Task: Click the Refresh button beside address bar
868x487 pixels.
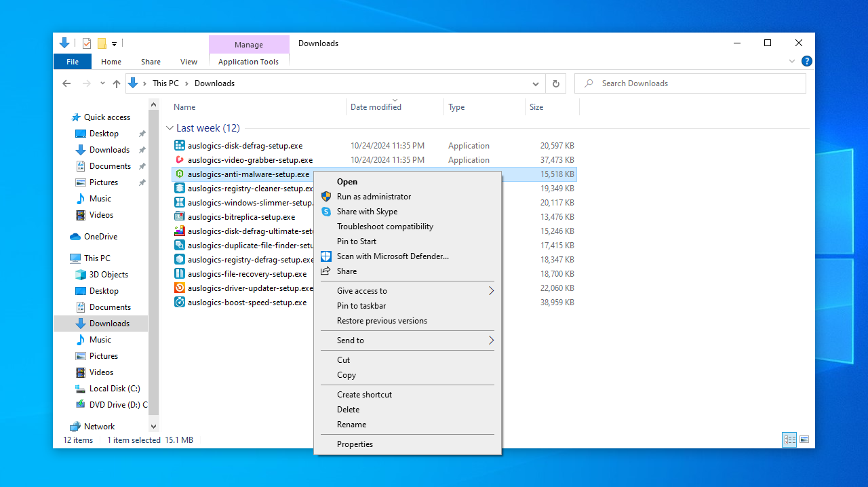Action: click(556, 83)
